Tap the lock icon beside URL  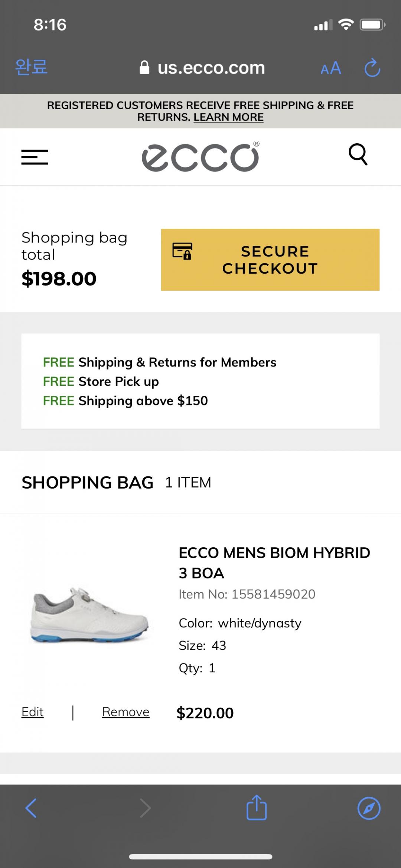144,68
